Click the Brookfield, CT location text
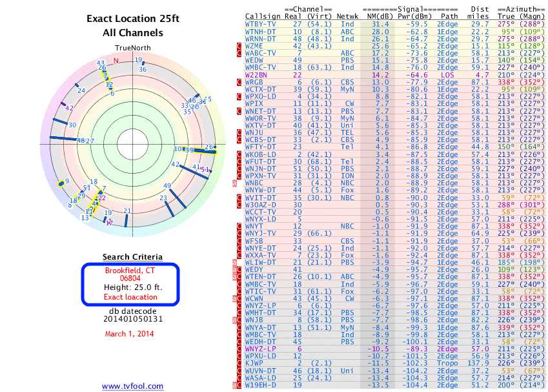 click(132, 271)
